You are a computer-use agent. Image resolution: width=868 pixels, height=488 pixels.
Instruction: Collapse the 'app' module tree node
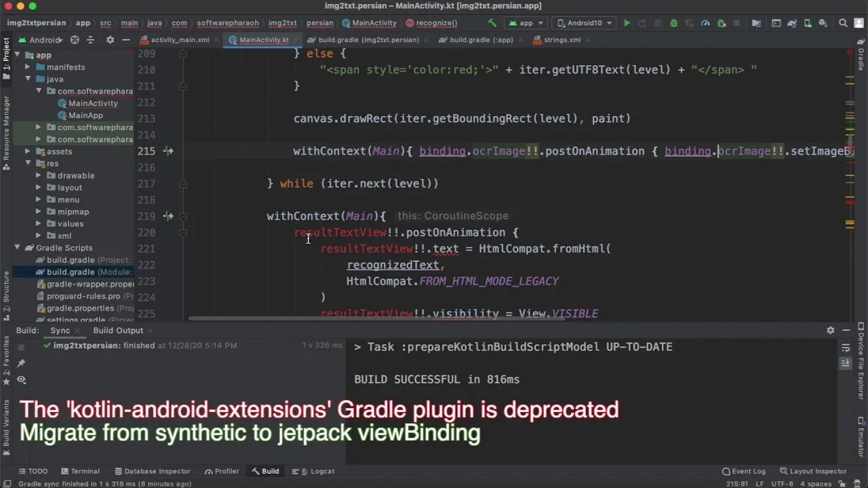pyautogui.click(x=18, y=56)
